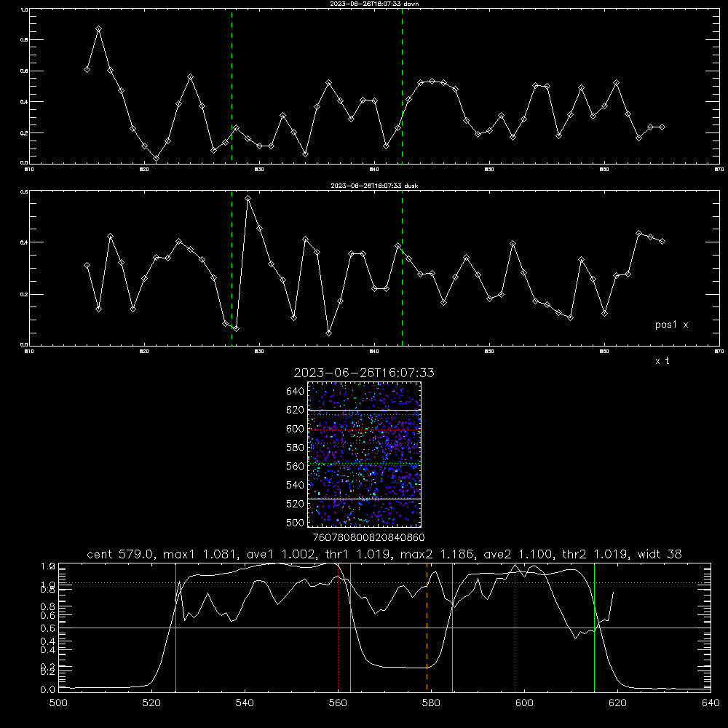Click the '500' x-axis label of profile plot
The height and width of the screenshot is (728, 728).
58,703
